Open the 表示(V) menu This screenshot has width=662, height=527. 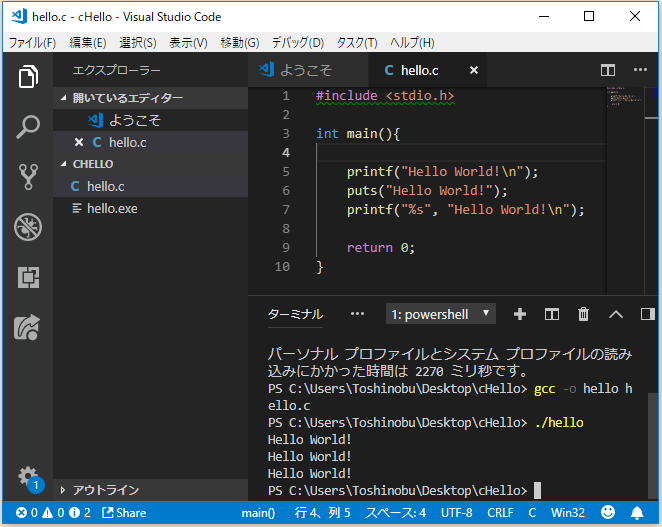[x=188, y=43]
